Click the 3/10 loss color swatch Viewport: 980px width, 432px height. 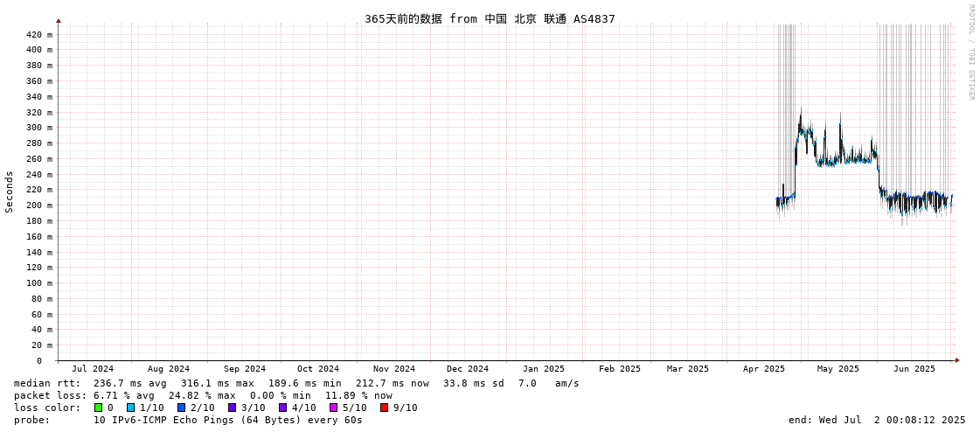(232, 408)
